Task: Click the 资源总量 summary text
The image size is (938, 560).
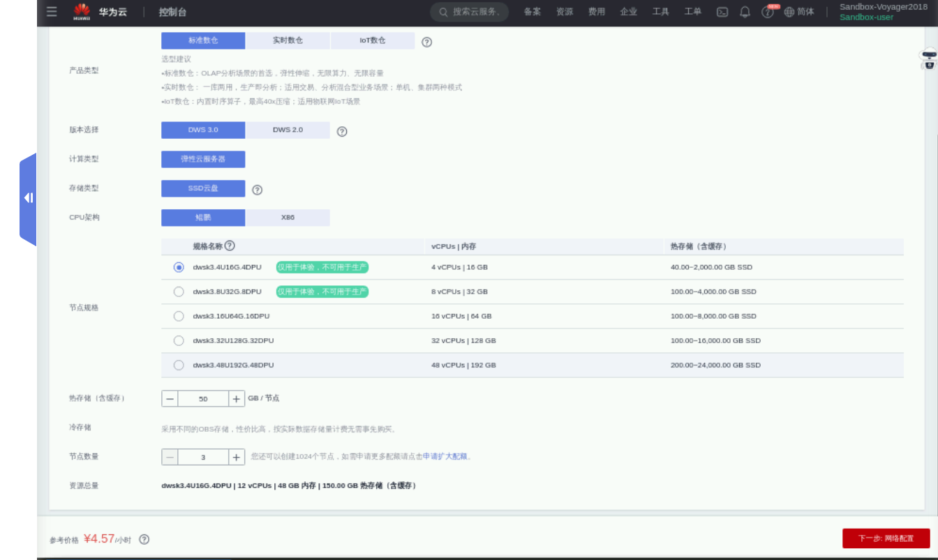Action: coord(290,485)
